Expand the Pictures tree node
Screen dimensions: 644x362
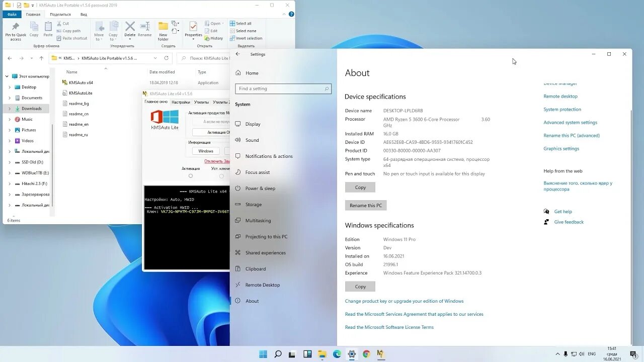(x=10, y=130)
